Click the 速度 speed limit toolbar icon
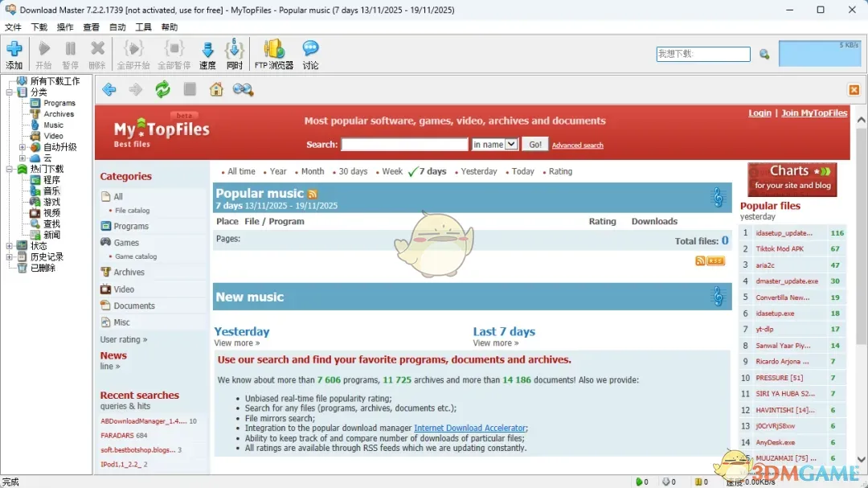Image resolution: width=868 pixels, height=488 pixels. [208, 53]
